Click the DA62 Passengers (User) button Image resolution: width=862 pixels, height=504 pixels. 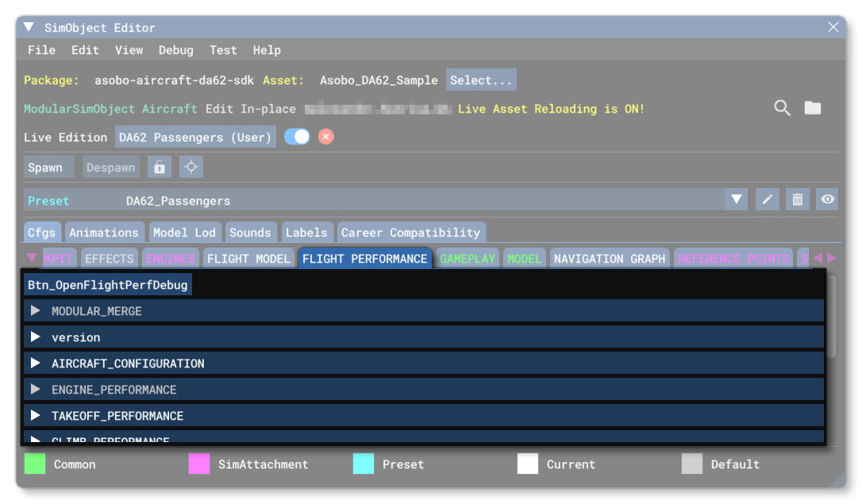(195, 137)
